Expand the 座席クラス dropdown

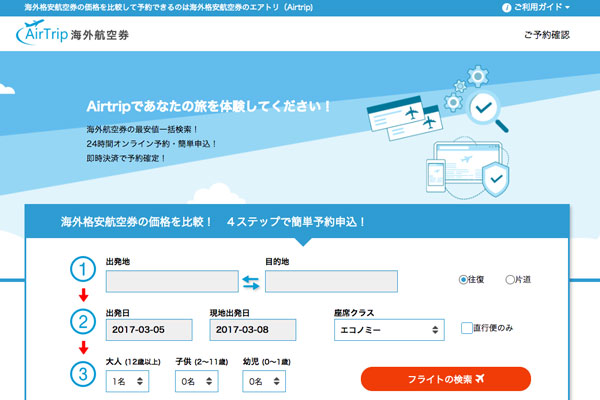tap(389, 330)
